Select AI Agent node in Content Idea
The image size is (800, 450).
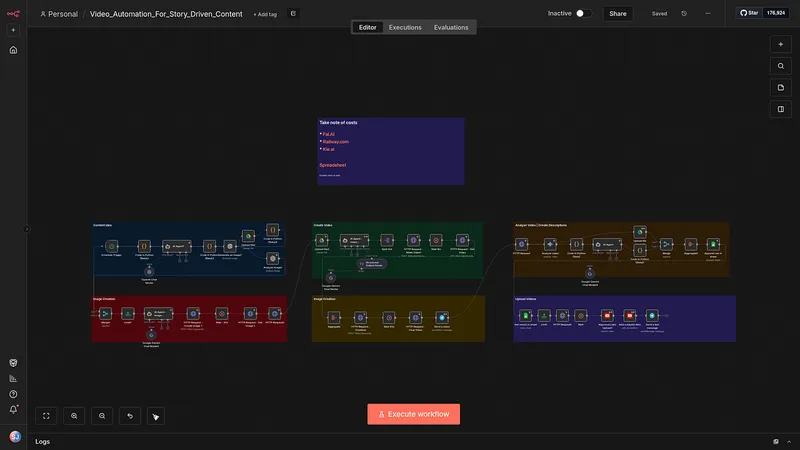pyautogui.click(x=177, y=246)
